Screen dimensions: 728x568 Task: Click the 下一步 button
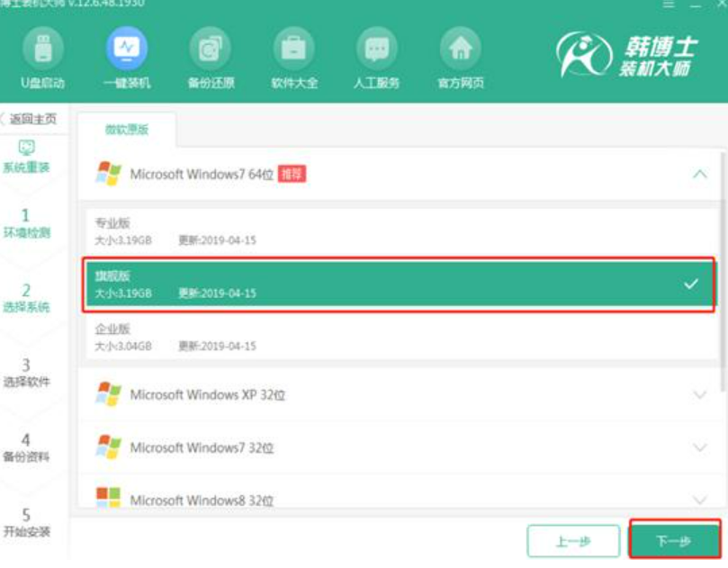[x=675, y=541]
